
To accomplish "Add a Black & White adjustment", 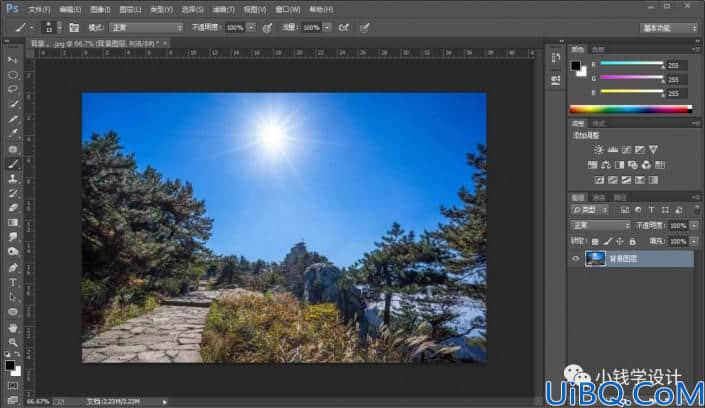I will [x=619, y=165].
